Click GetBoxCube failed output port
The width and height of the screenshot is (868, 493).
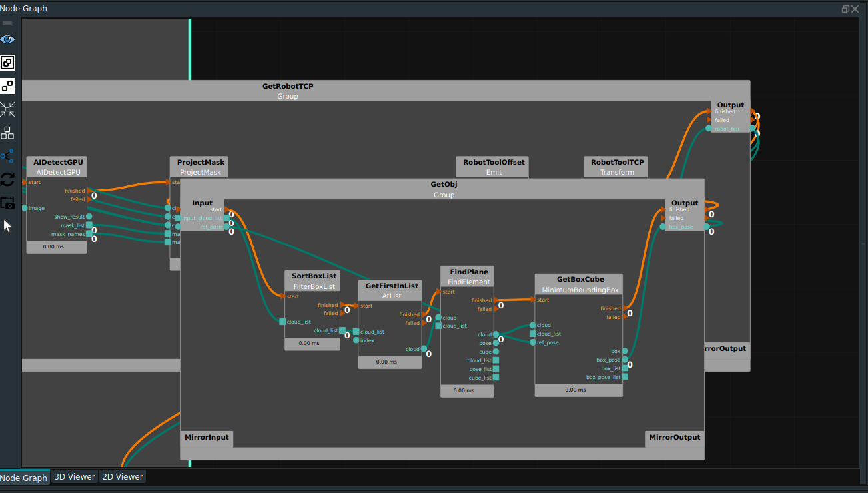click(x=625, y=317)
